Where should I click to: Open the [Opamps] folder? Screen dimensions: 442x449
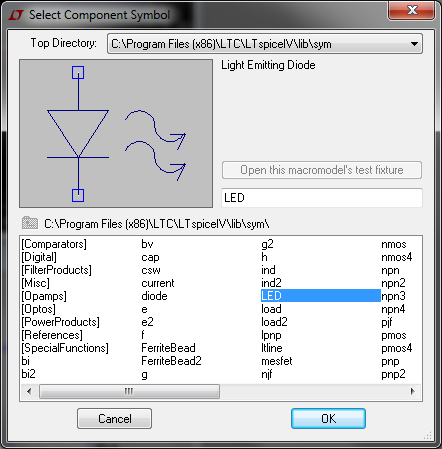[44, 296]
